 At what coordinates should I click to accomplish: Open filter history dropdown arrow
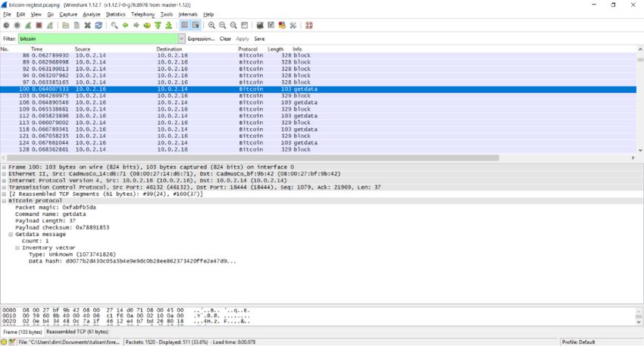pyautogui.click(x=182, y=39)
